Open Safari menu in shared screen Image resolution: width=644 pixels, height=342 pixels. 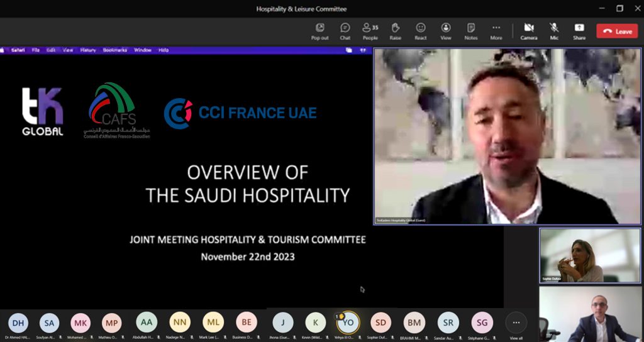pos(18,50)
